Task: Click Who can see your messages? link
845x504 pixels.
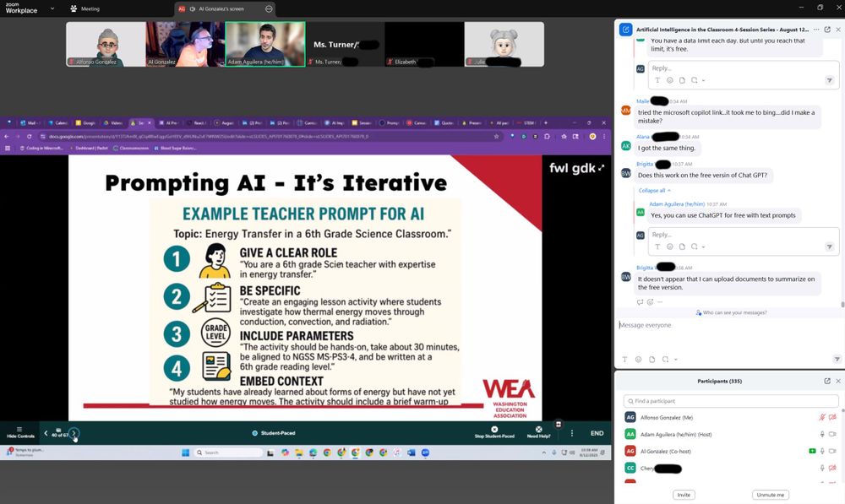Action: [x=731, y=312]
